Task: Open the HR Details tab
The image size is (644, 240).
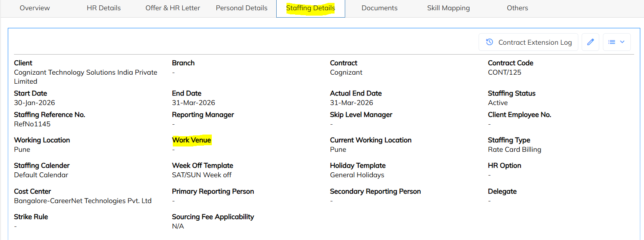Action: pos(103,8)
